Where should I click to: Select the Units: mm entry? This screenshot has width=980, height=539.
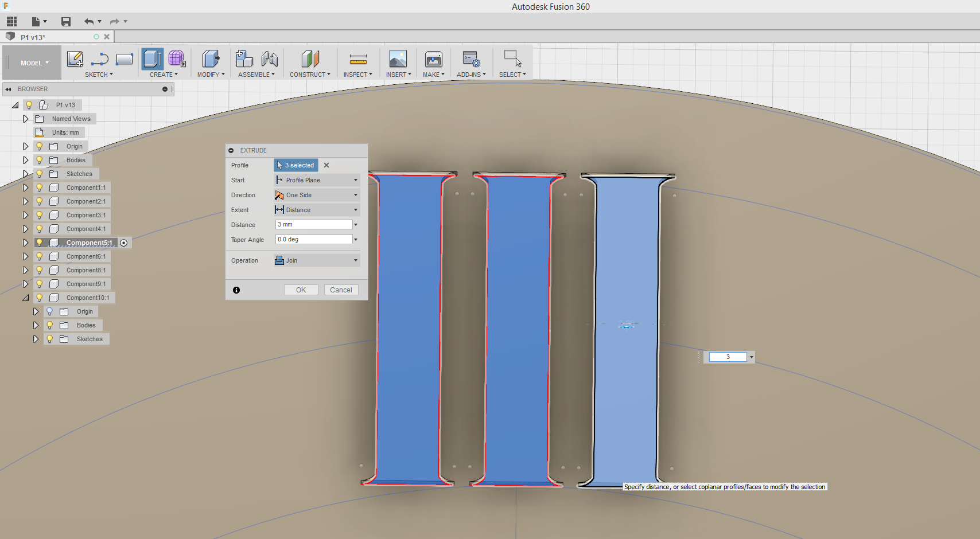[x=65, y=132]
